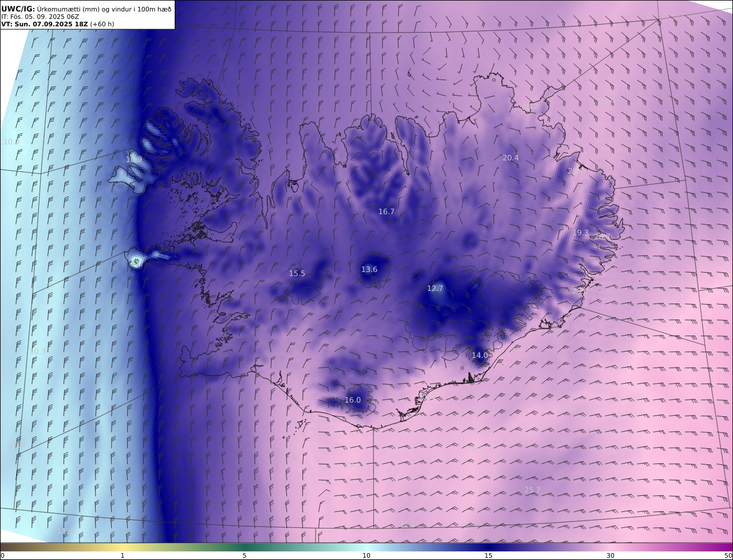Image resolution: width=733 pixels, height=560 pixels.
Task: Click the 16.7 value on the map
Action: (x=386, y=212)
